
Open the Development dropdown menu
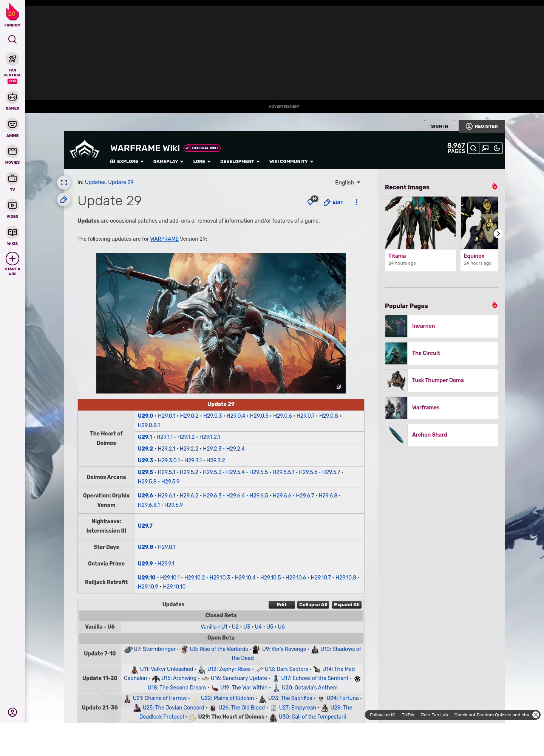(240, 161)
